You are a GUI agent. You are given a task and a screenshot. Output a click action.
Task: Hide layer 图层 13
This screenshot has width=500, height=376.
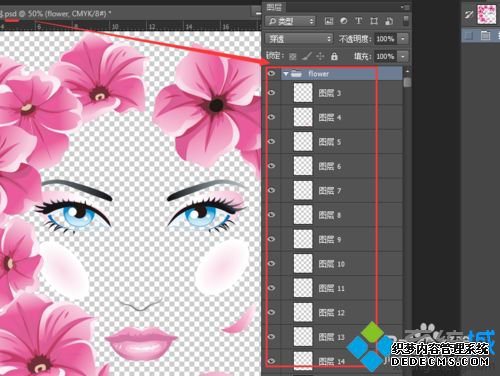coord(272,337)
